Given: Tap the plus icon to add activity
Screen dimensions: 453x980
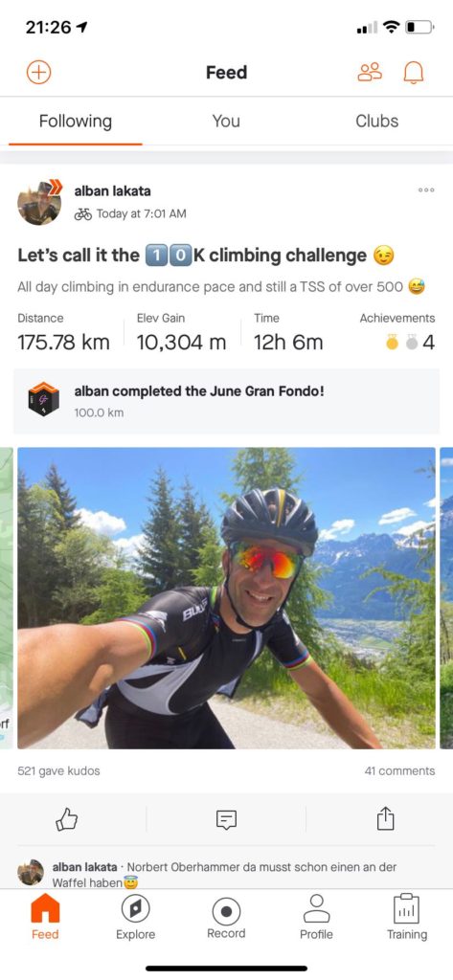Looking at the screenshot, I should pos(38,73).
